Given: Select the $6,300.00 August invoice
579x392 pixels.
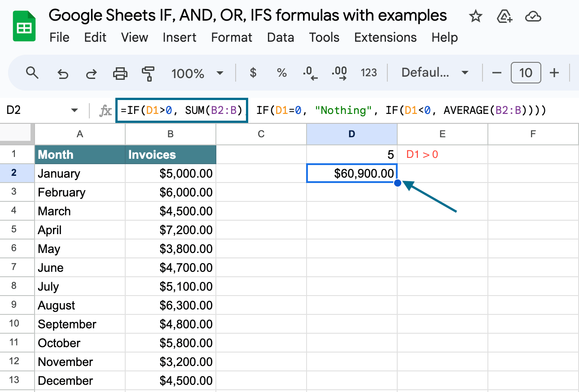Looking at the screenshot, I should coord(171,305).
